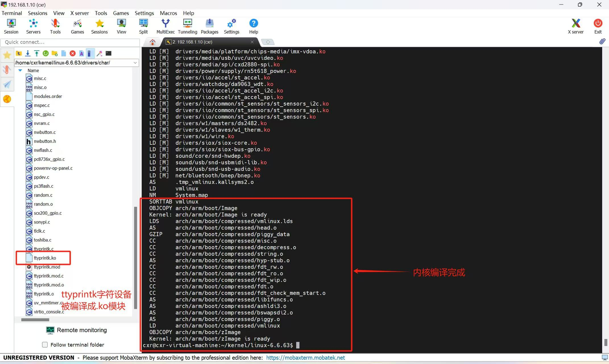This screenshot has height=364, width=609.
Task: Click the X server toolbar icon
Action: (x=576, y=26)
